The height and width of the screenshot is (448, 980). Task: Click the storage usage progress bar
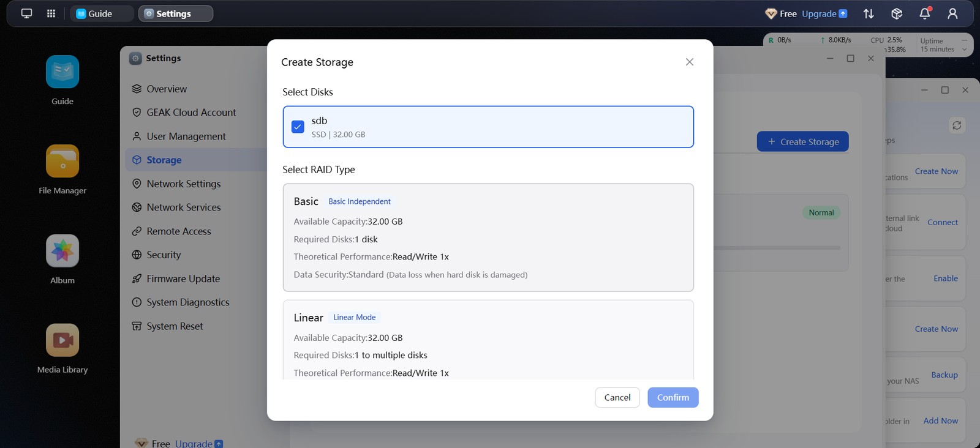pyautogui.click(x=777, y=248)
